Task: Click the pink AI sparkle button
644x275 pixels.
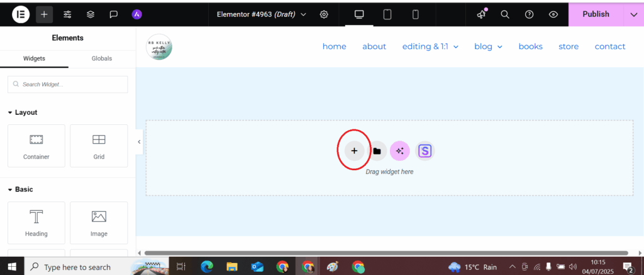Action: pyautogui.click(x=399, y=151)
